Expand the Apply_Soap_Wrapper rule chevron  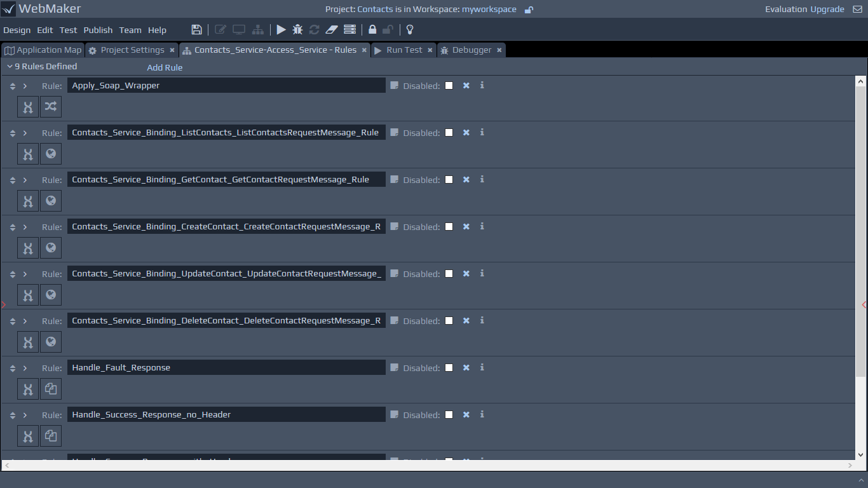pos(25,86)
